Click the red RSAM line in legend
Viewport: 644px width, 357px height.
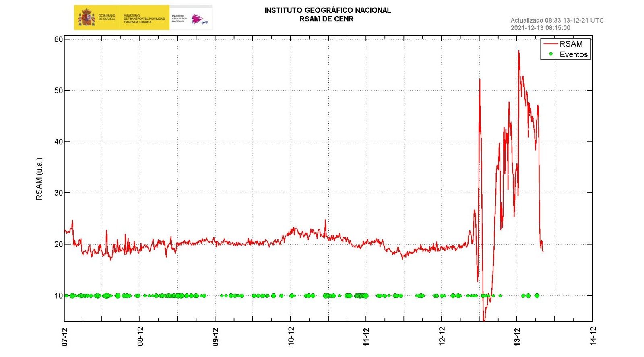(x=550, y=44)
